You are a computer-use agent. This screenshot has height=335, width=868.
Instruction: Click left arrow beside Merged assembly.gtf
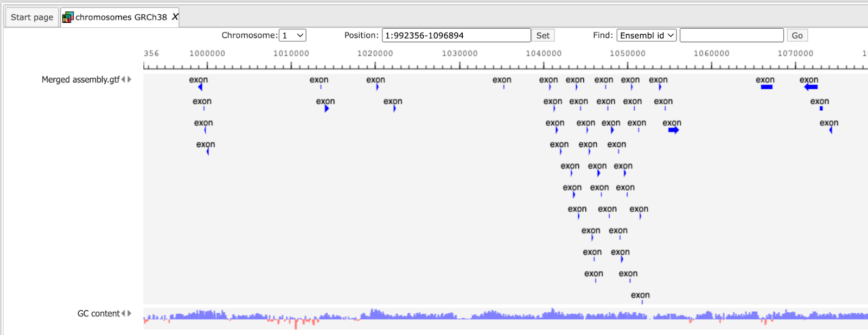124,79
